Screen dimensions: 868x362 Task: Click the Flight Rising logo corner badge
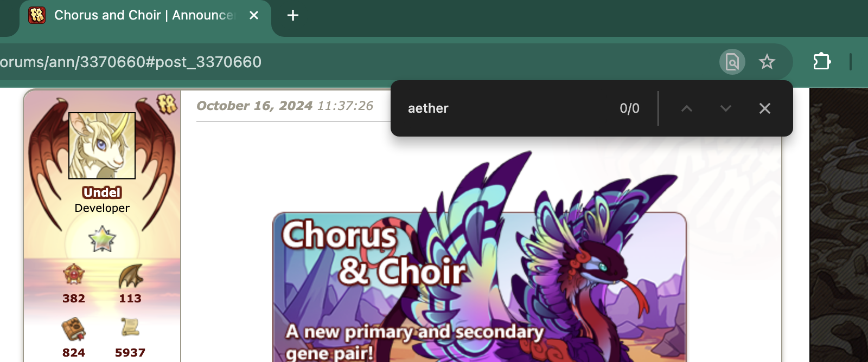(167, 104)
